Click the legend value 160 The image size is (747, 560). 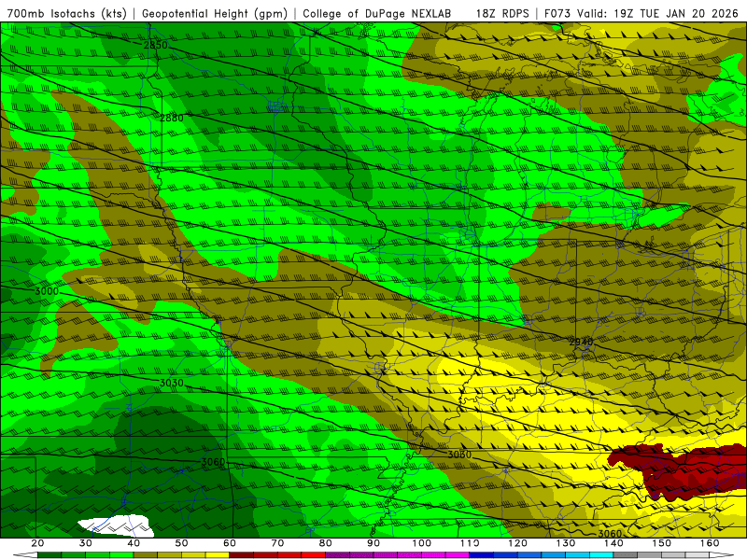point(710,543)
